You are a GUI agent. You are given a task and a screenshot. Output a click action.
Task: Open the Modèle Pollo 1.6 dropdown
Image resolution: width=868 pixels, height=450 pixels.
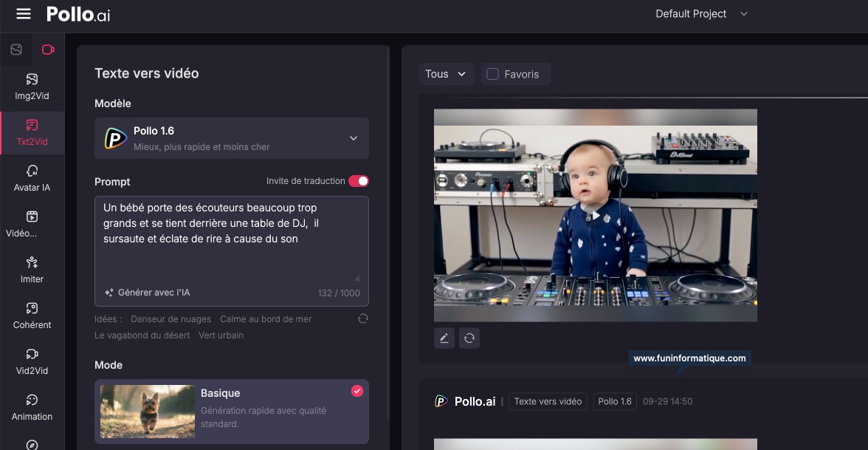tap(232, 138)
